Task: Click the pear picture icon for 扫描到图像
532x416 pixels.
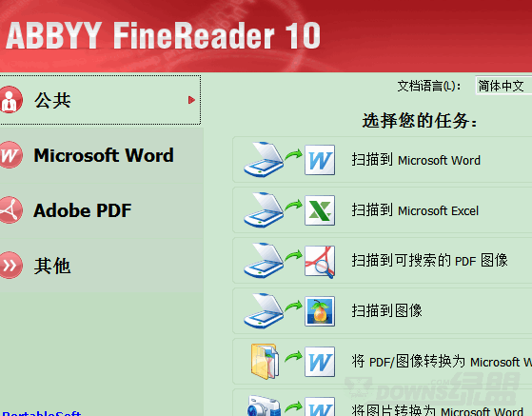Action: coord(320,311)
